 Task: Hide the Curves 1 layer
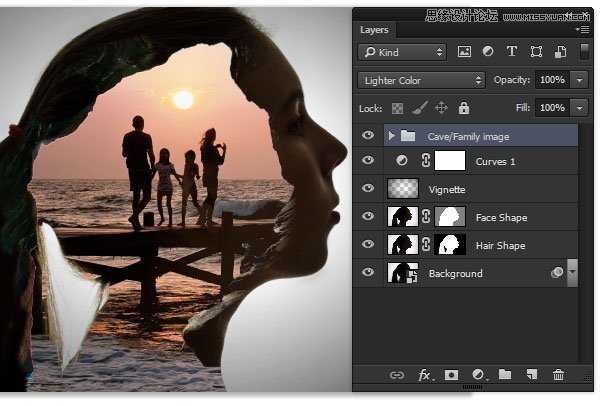[368, 160]
